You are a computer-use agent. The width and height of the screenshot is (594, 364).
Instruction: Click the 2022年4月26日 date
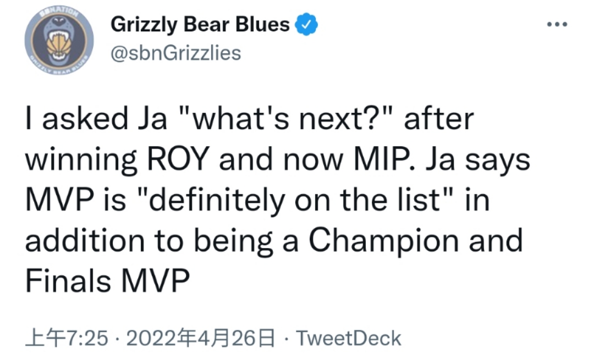click(x=200, y=338)
